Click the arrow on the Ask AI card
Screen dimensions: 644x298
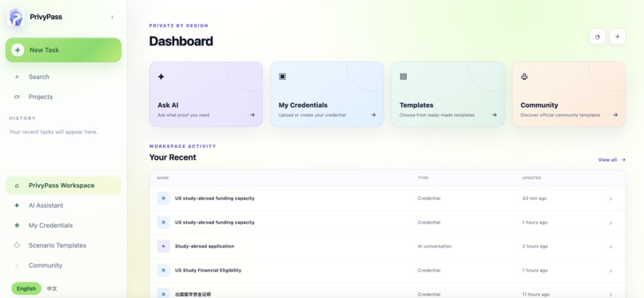click(252, 115)
